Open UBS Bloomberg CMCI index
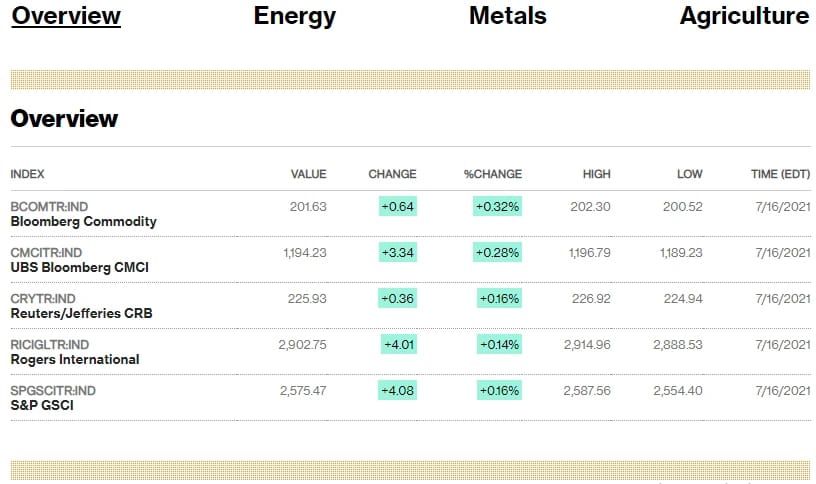 pyautogui.click(x=80, y=268)
